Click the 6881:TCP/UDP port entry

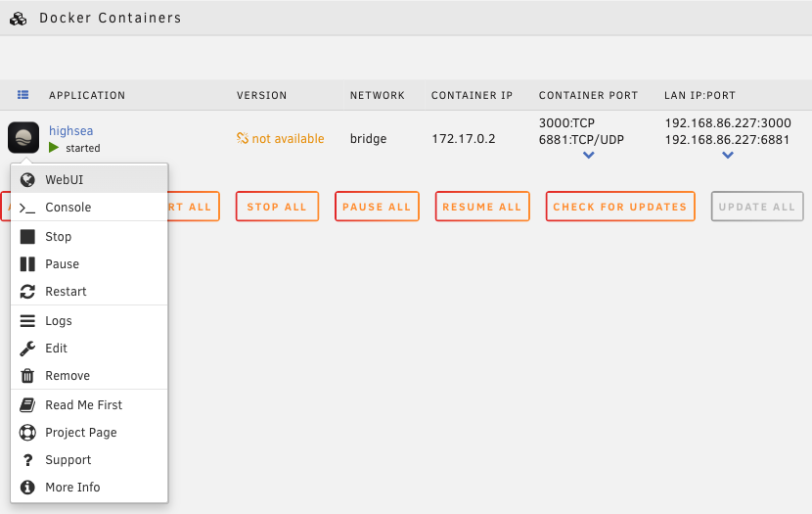(x=581, y=139)
